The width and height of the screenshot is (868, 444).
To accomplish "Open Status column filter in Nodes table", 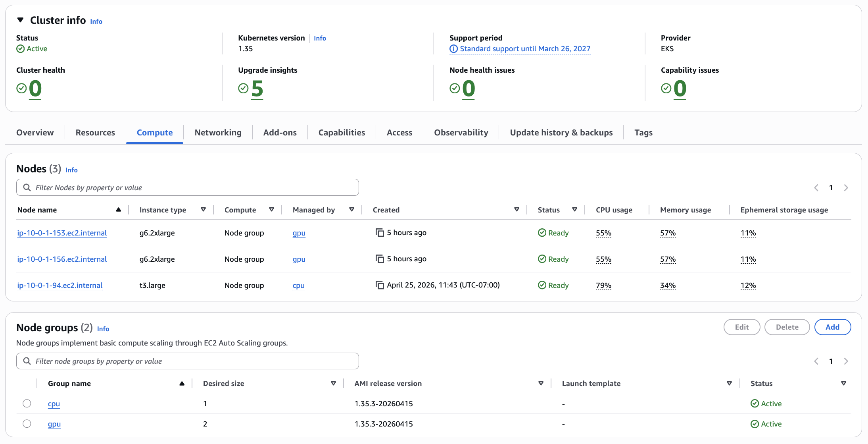I will click(574, 210).
